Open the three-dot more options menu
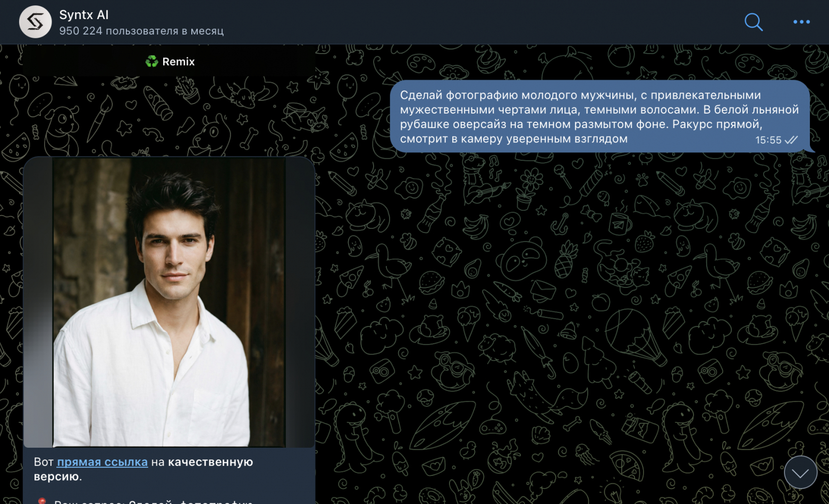829x504 pixels. [801, 22]
